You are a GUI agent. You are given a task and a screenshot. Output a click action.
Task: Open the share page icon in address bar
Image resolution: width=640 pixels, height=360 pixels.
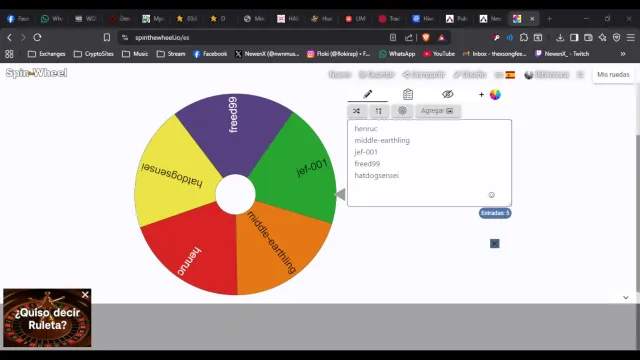[408, 38]
